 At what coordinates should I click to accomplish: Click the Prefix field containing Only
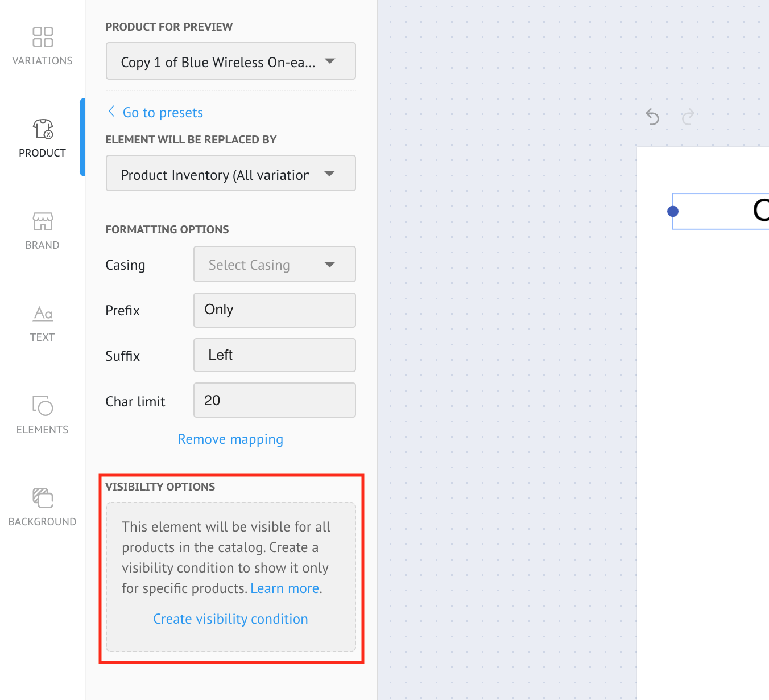[x=274, y=310]
